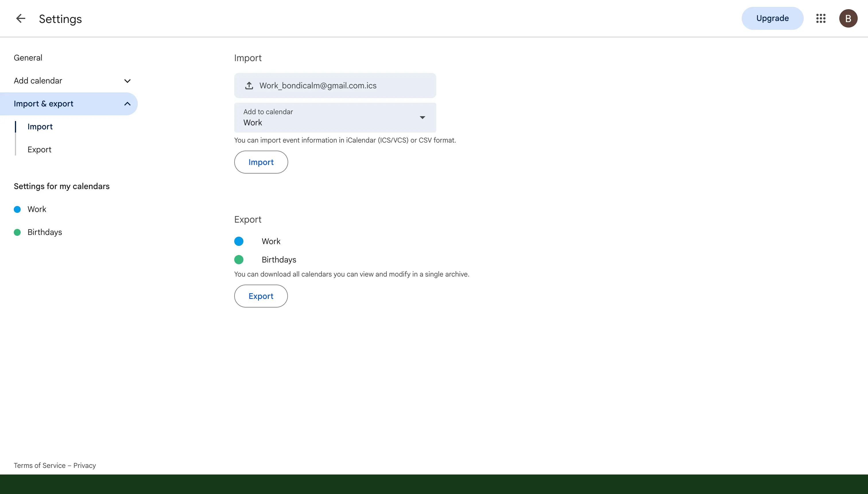Go back using the arrow icon
This screenshot has width=868, height=494.
(x=21, y=18)
